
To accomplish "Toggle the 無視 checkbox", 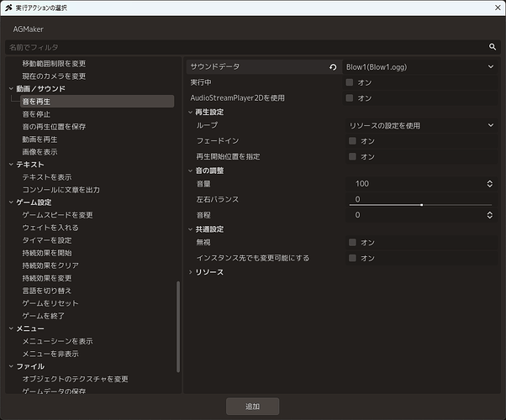I will pyautogui.click(x=352, y=242).
